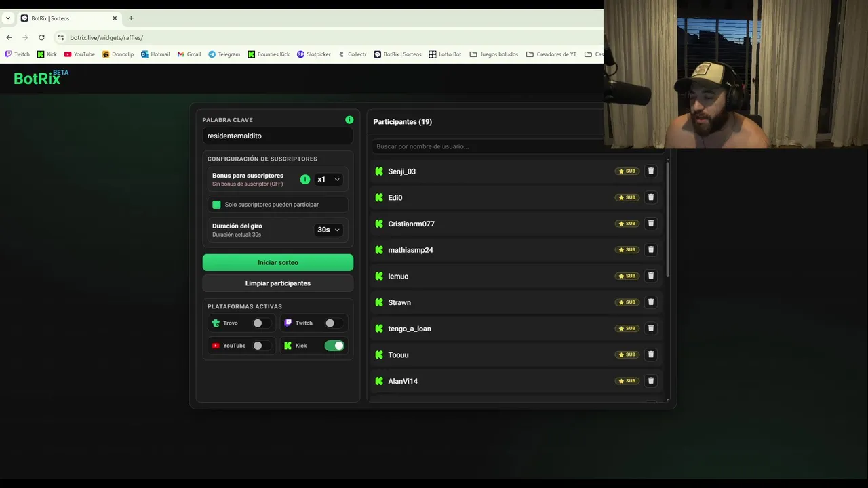Select the BotRix | Sorteos tab
The height and width of the screenshot is (488, 868).
(x=68, y=18)
